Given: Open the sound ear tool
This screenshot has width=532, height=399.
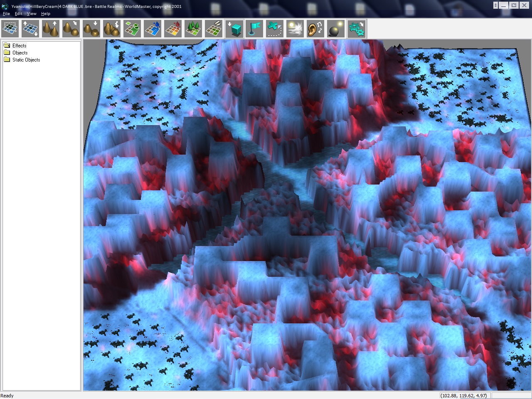Looking at the screenshot, I should coord(315,29).
